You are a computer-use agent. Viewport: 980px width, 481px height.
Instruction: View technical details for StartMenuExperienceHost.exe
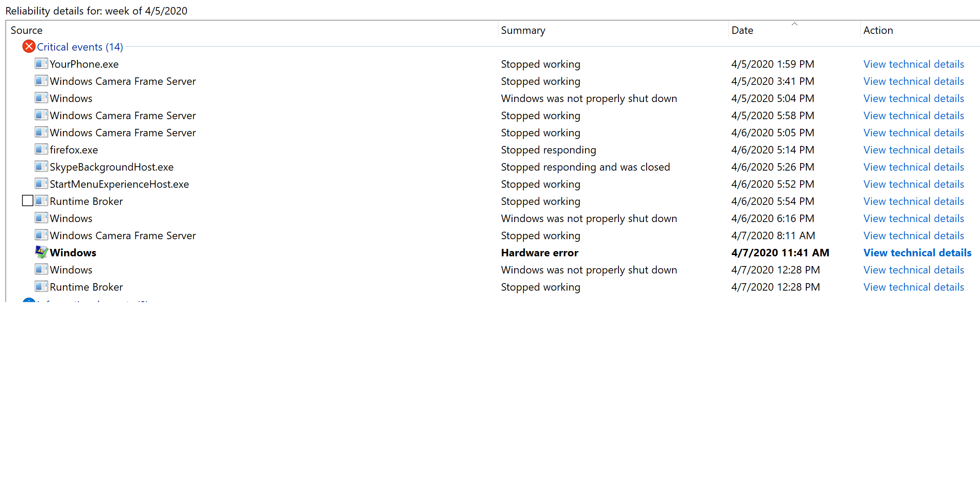[914, 184]
